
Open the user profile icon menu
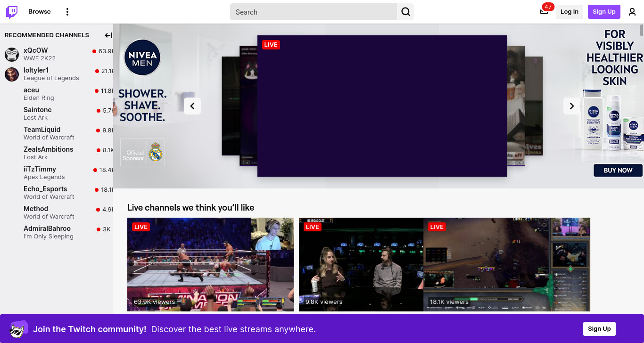(x=632, y=12)
